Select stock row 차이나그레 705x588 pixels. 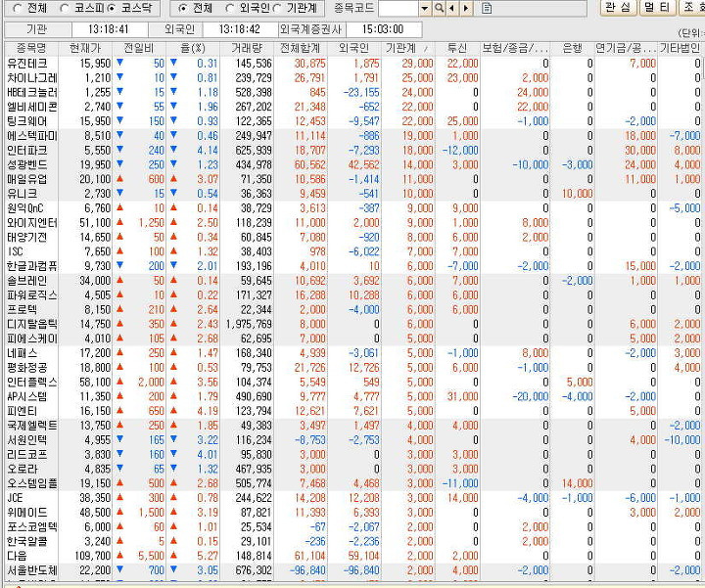tap(352, 77)
